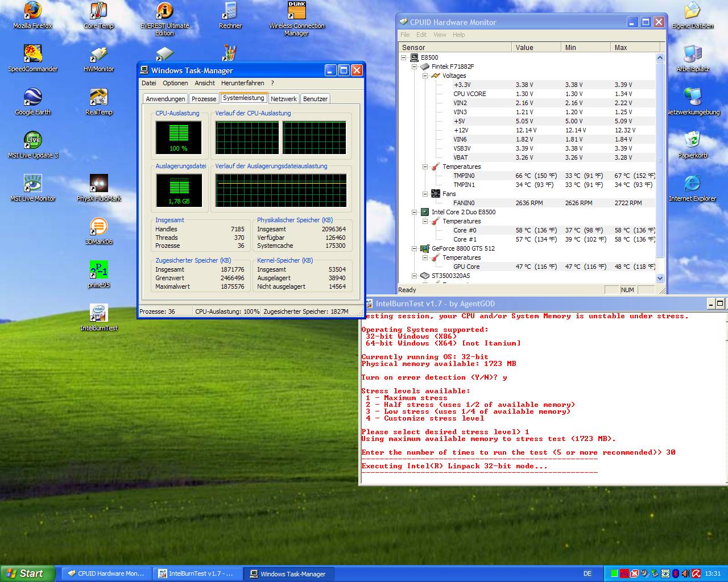Click the Sensor column header

(454, 48)
